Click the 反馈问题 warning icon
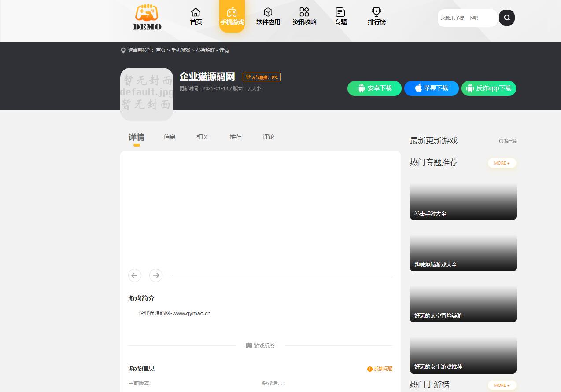This screenshot has width=561, height=392. pos(369,369)
